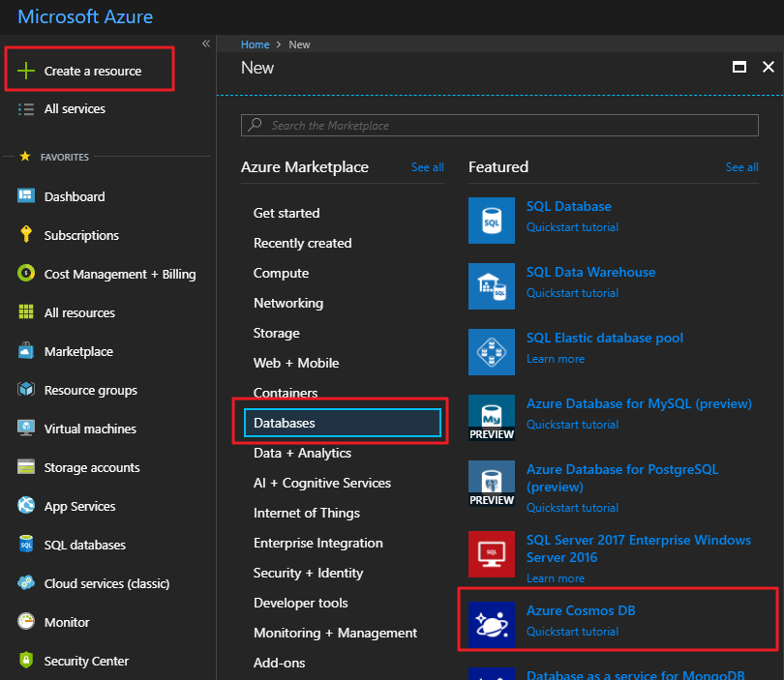Click the Cloud services (classic) icon

[26, 582]
